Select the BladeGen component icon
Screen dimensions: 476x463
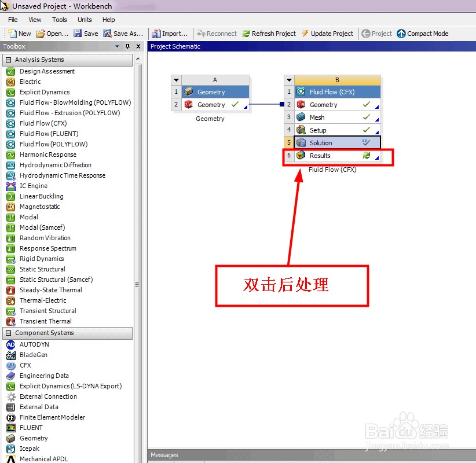10,355
